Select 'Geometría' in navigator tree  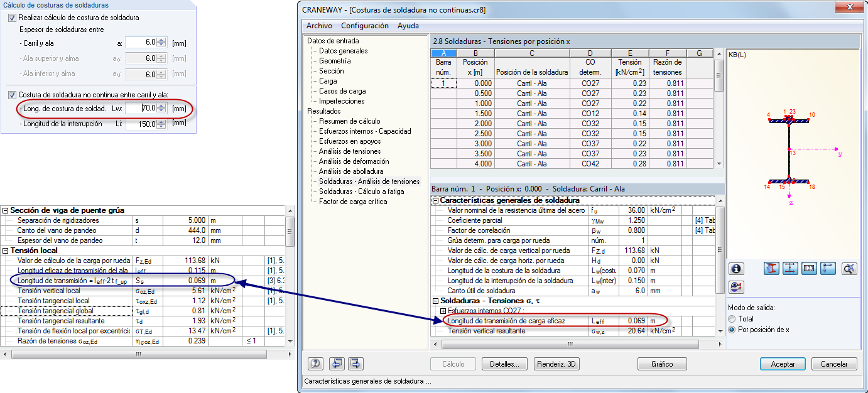point(335,61)
